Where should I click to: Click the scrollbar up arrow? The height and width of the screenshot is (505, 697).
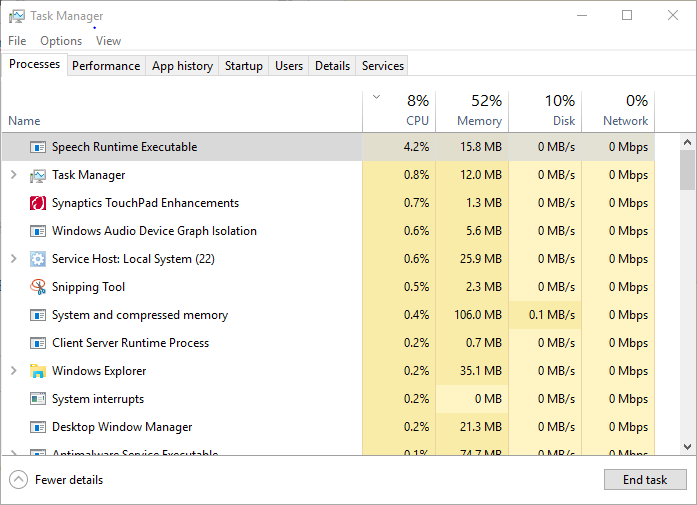point(687,142)
